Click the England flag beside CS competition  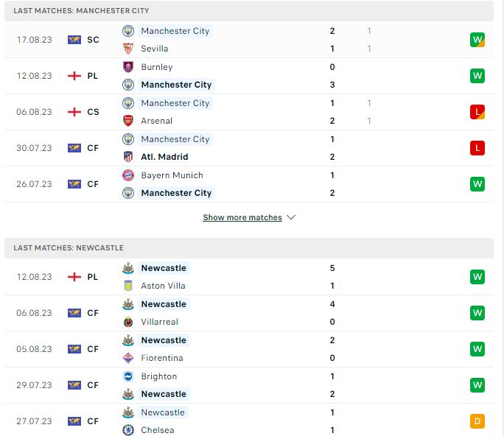tap(74, 112)
